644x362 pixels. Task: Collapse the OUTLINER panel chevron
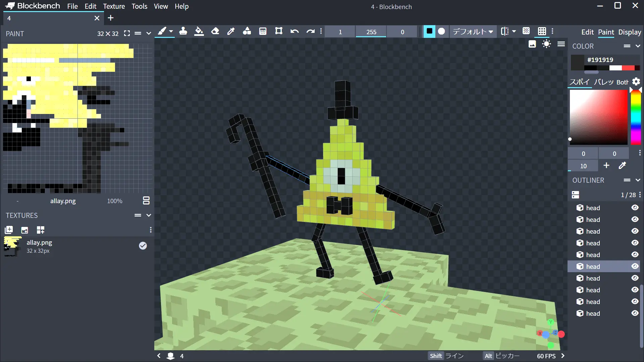click(638, 180)
